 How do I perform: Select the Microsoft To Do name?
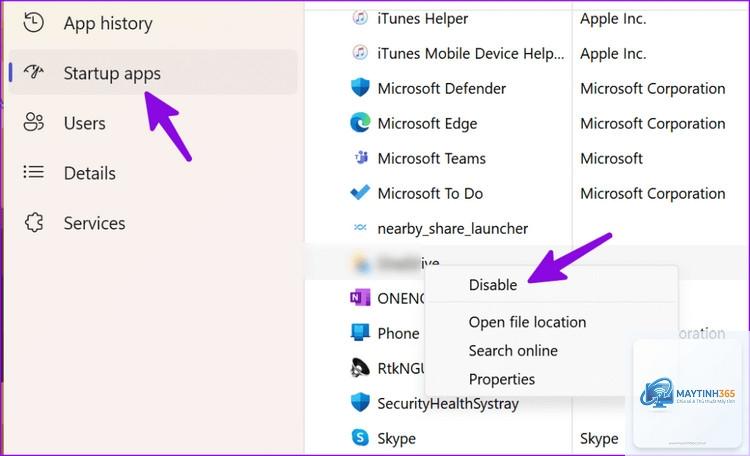coord(430,193)
